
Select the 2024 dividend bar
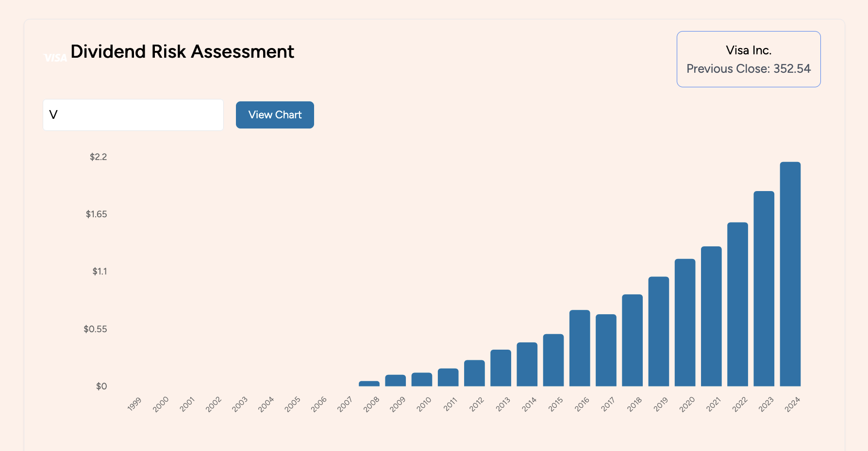790,274
